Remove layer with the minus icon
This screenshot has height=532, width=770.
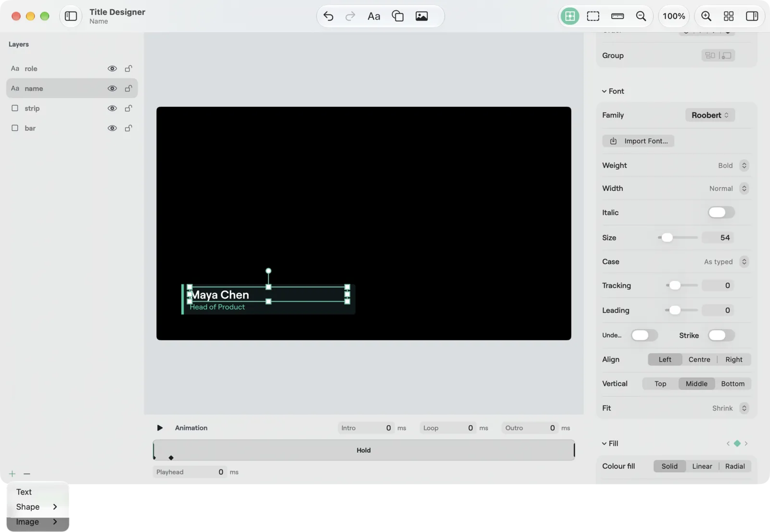point(27,474)
